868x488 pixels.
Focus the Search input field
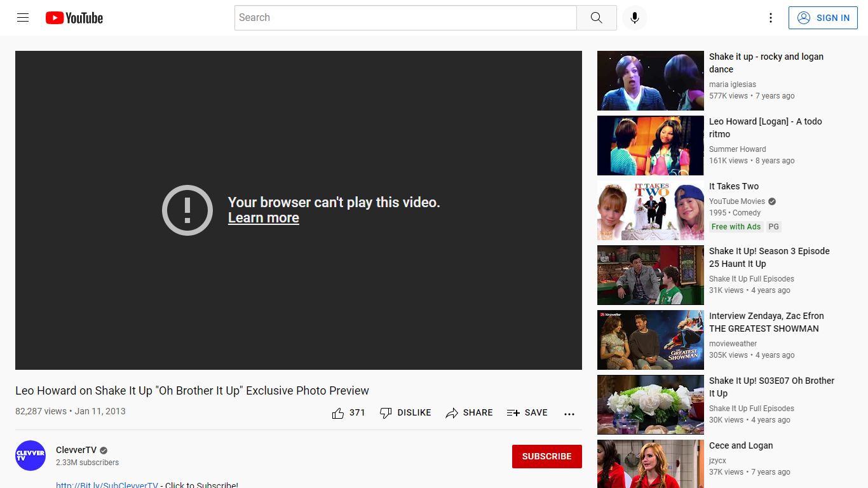click(x=405, y=18)
